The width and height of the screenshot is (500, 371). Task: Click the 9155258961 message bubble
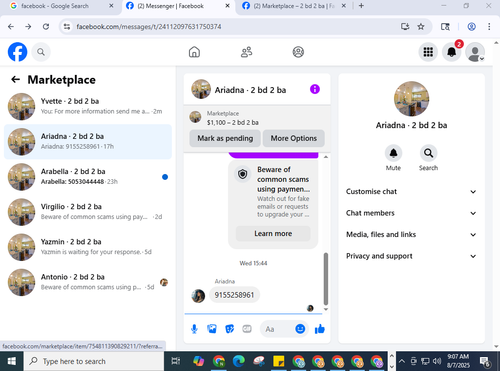(x=234, y=295)
